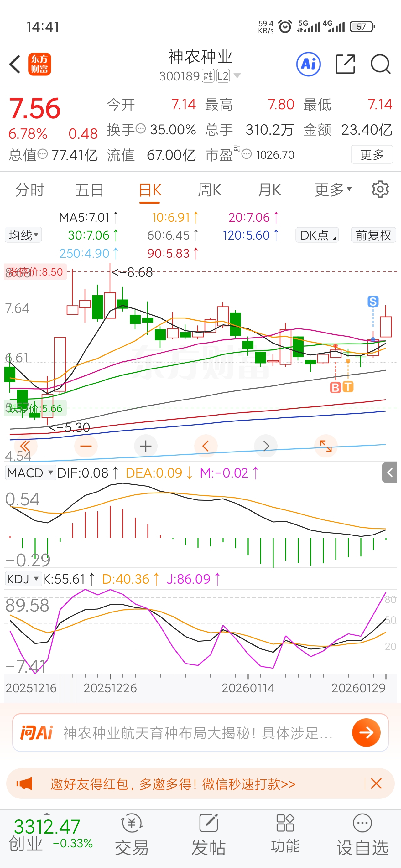
Task: Tap the orange arrow submit button
Action: point(366,732)
